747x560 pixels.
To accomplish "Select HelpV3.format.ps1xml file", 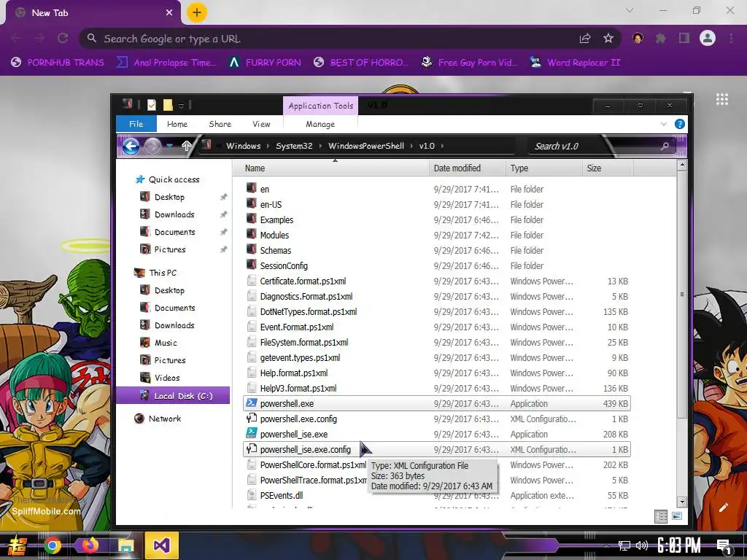I will tap(298, 388).
